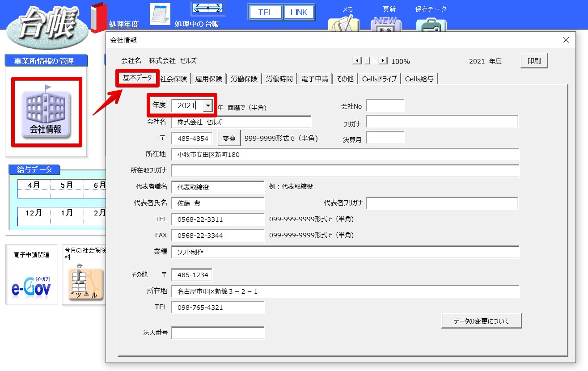Click the 会社No input field
The image size is (588, 371).
pyautogui.click(x=385, y=106)
